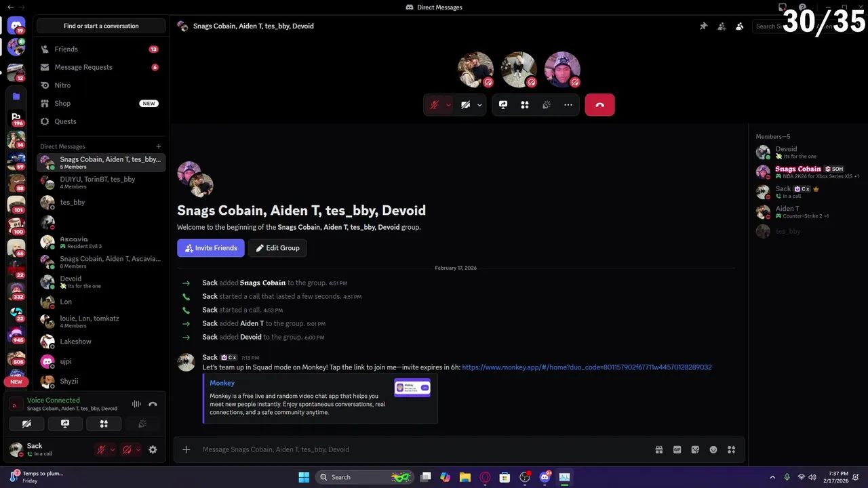Click Sack's avatar in user panel

coord(16,449)
